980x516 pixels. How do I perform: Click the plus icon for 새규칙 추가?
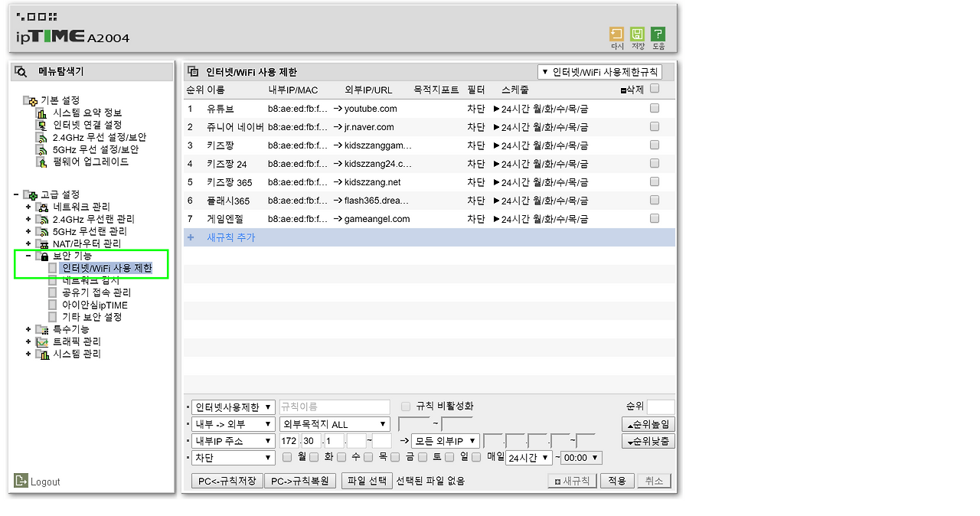pos(191,237)
